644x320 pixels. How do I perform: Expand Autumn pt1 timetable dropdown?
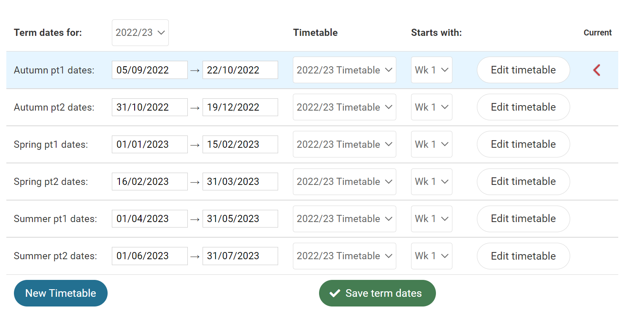pyautogui.click(x=344, y=70)
